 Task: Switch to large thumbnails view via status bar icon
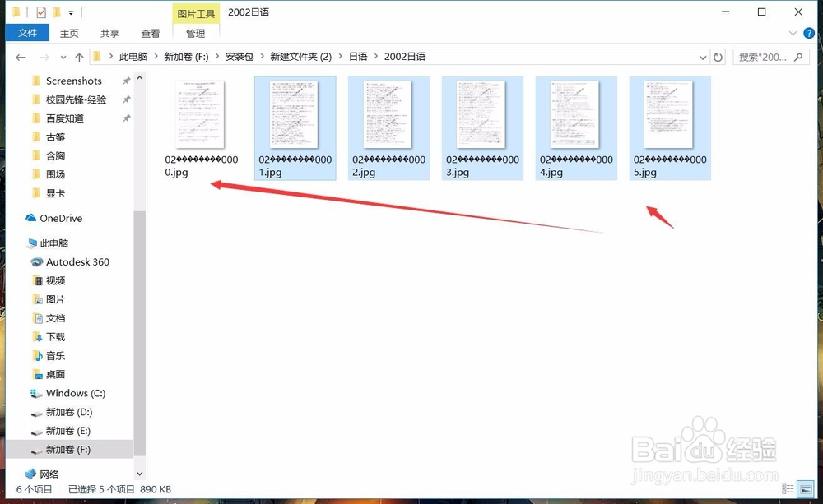(805, 488)
